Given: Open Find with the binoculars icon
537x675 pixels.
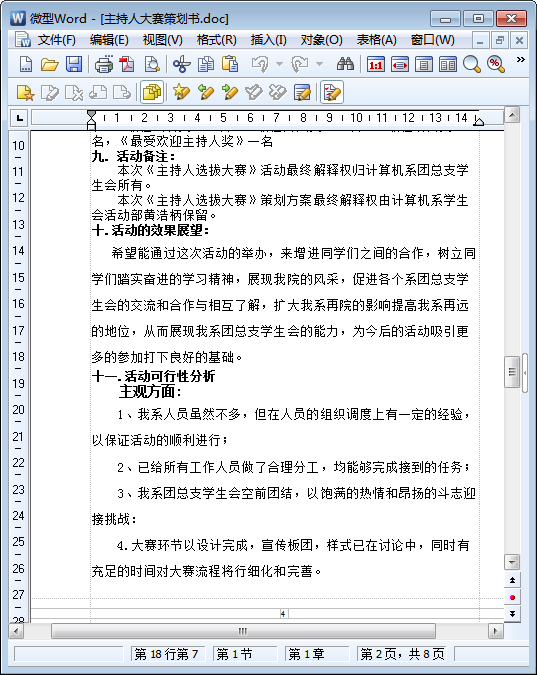Looking at the screenshot, I should click(x=345, y=64).
